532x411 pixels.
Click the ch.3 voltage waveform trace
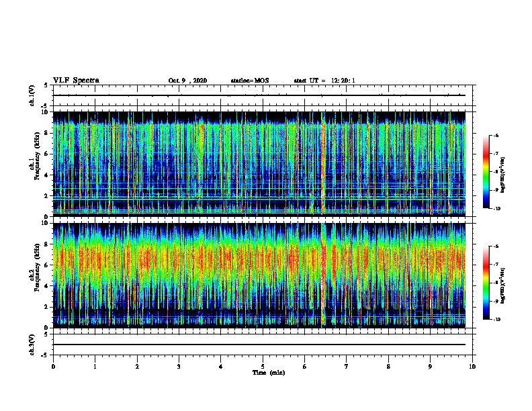(x=259, y=345)
